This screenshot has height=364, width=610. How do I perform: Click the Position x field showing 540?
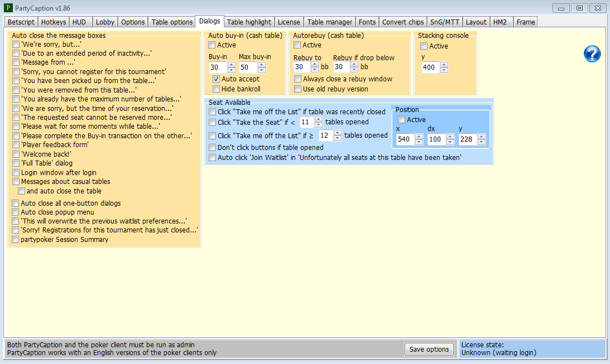click(x=406, y=139)
